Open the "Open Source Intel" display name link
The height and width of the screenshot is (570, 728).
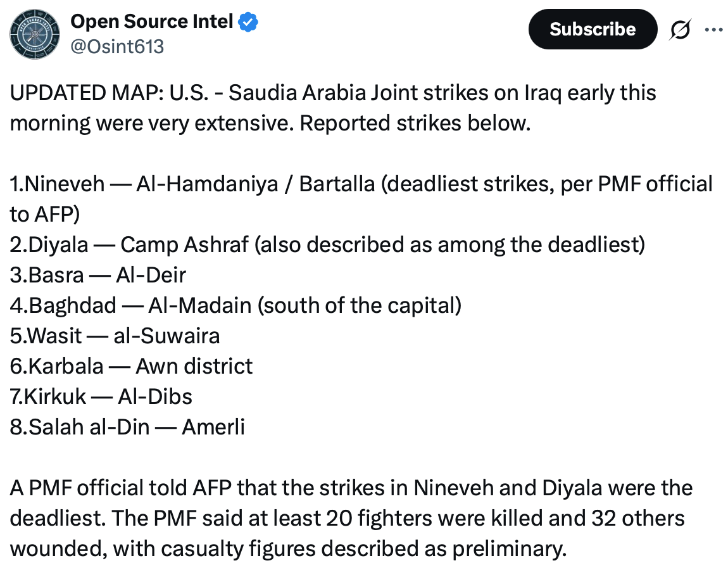click(x=152, y=22)
